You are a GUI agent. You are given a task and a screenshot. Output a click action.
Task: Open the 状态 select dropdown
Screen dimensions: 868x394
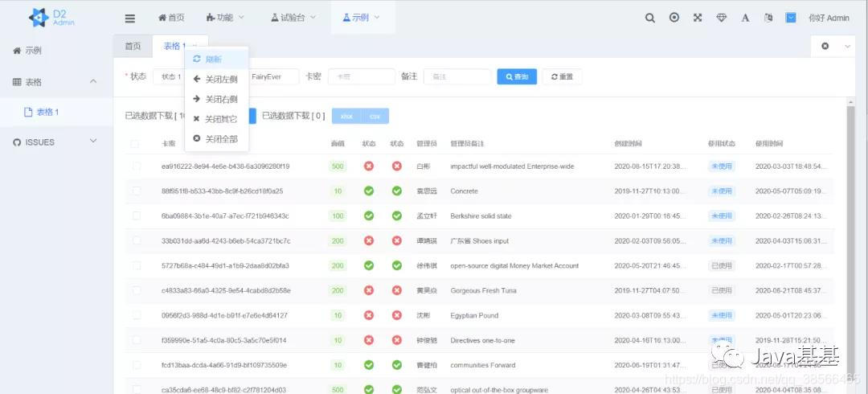(x=168, y=76)
